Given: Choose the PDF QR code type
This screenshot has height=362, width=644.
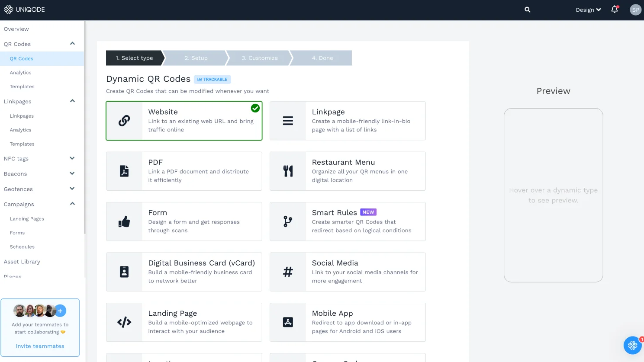Looking at the screenshot, I should pyautogui.click(x=184, y=171).
